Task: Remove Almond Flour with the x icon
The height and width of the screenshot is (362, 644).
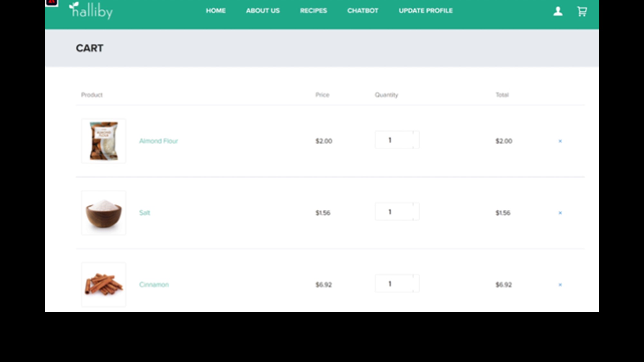Action: click(560, 141)
